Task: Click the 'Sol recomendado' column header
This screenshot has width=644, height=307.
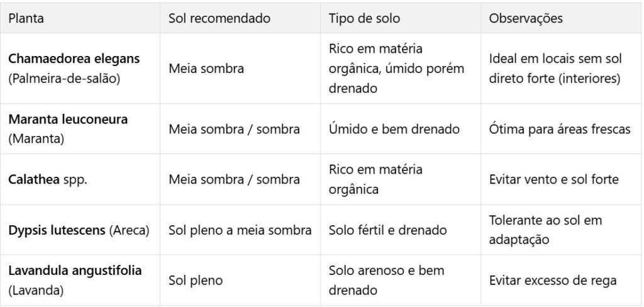Action: (219, 18)
